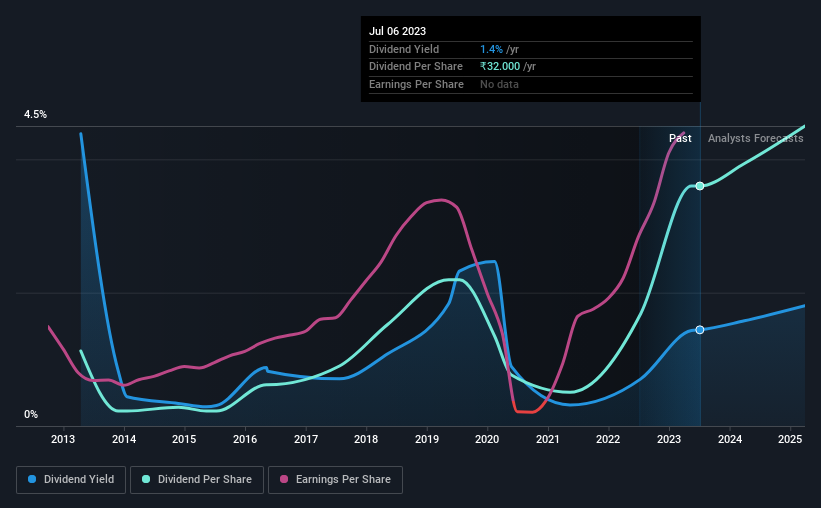Click the teal Dividend Per Share legend dot
The width and height of the screenshot is (821, 508).
click(146, 479)
